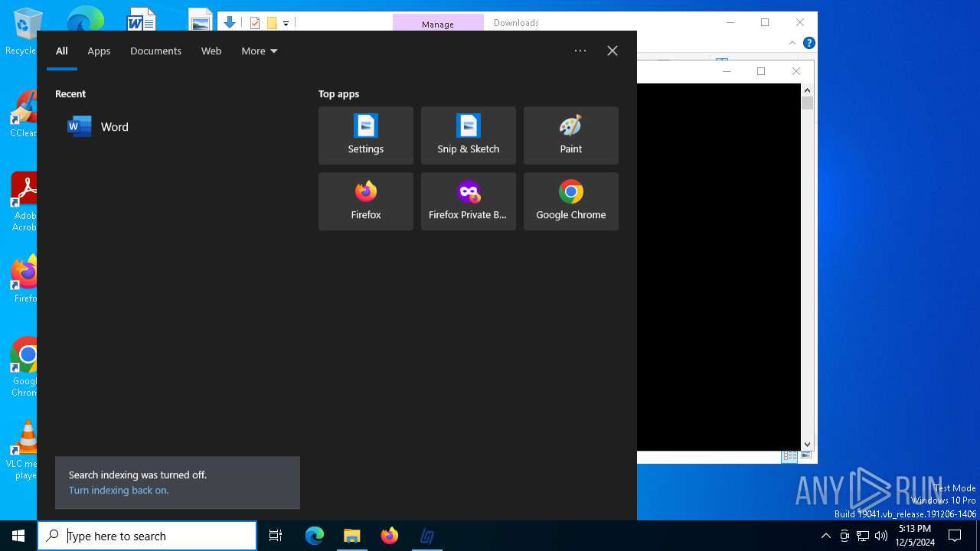
Task: Open File Explorer help icon
Action: [x=808, y=43]
